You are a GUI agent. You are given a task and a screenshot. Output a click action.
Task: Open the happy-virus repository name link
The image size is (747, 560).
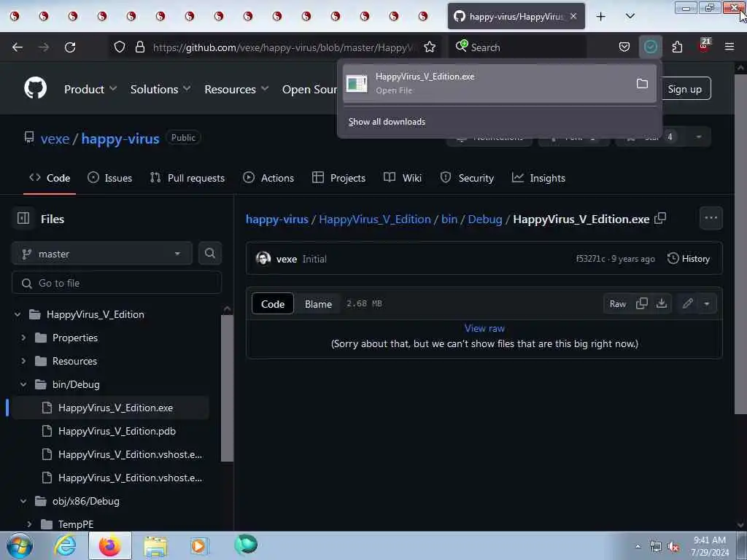(120, 139)
